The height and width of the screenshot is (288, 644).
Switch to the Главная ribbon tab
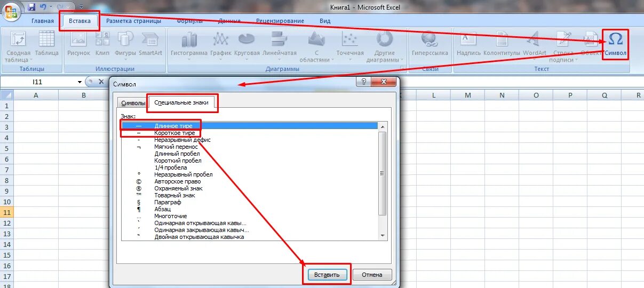[x=43, y=21]
